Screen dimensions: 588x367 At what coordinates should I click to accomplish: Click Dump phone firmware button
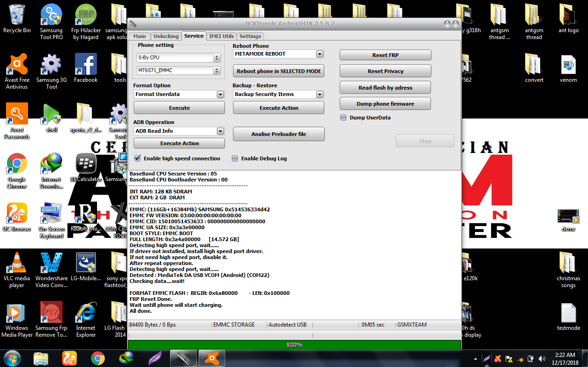tap(385, 104)
